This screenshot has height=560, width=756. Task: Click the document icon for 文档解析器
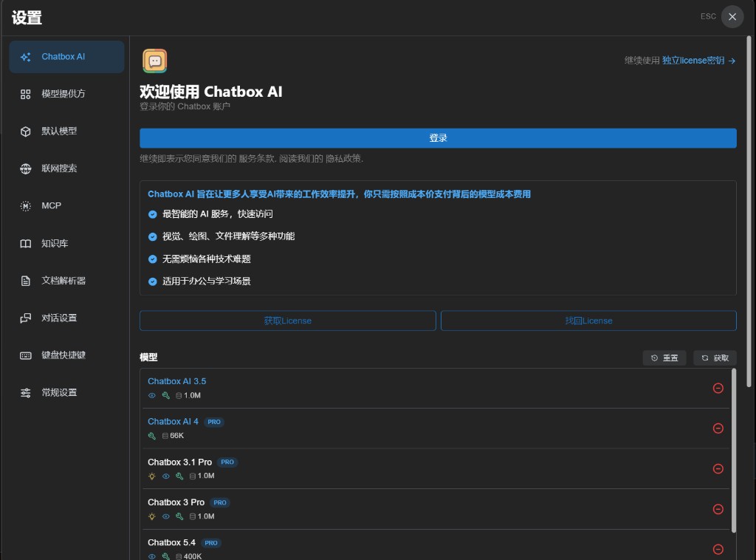click(26, 281)
